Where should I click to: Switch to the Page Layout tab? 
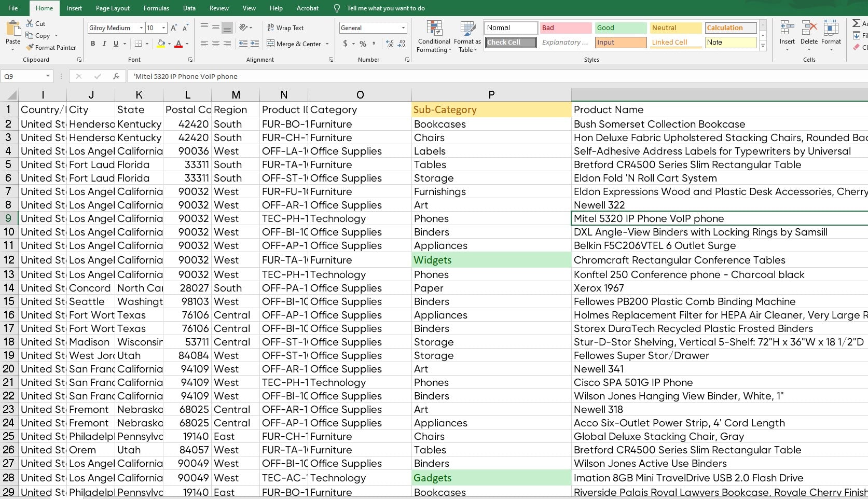pyautogui.click(x=113, y=8)
